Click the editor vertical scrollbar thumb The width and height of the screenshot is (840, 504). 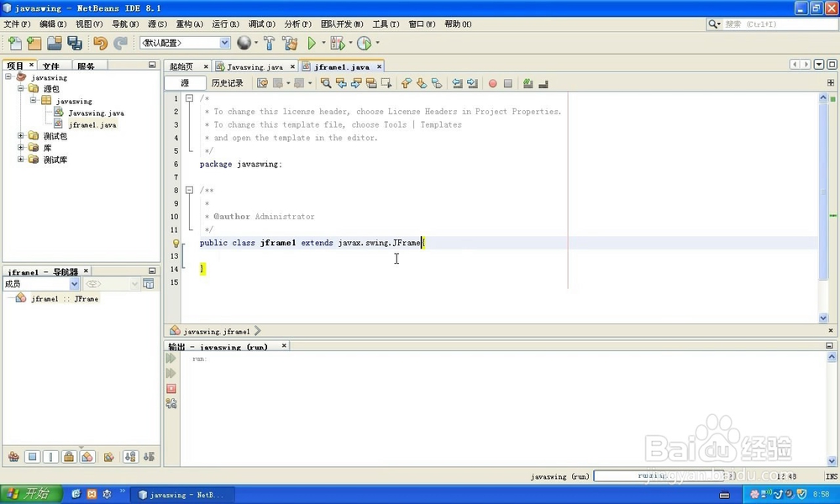[823, 190]
